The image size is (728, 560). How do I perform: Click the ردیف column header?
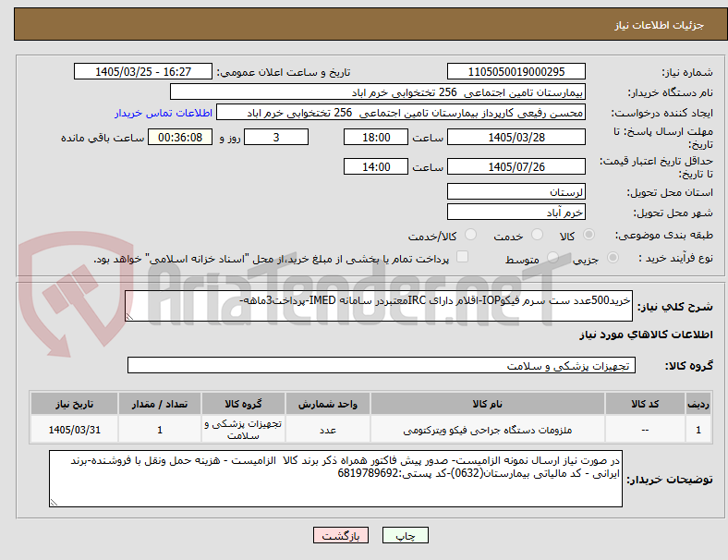click(x=698, y=404)
